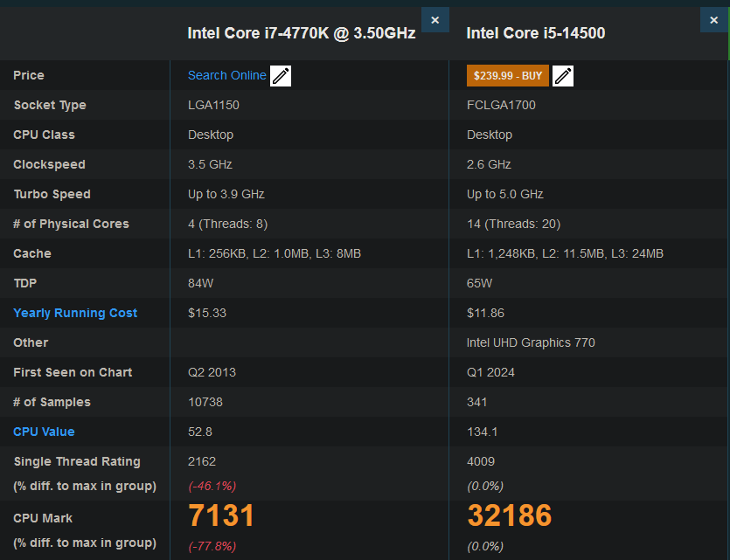Click Search Online to find i7-4770K price
Screen dimensions: 730x560
pos(227,75)
